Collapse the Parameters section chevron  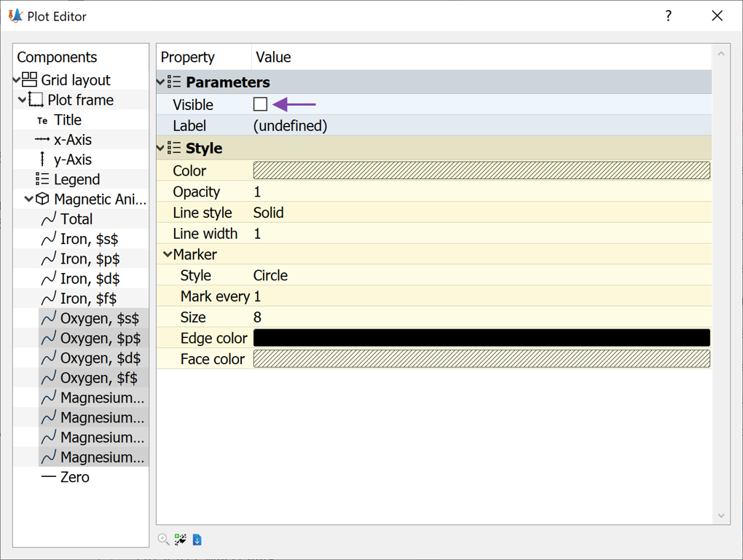tap(161, 82)
